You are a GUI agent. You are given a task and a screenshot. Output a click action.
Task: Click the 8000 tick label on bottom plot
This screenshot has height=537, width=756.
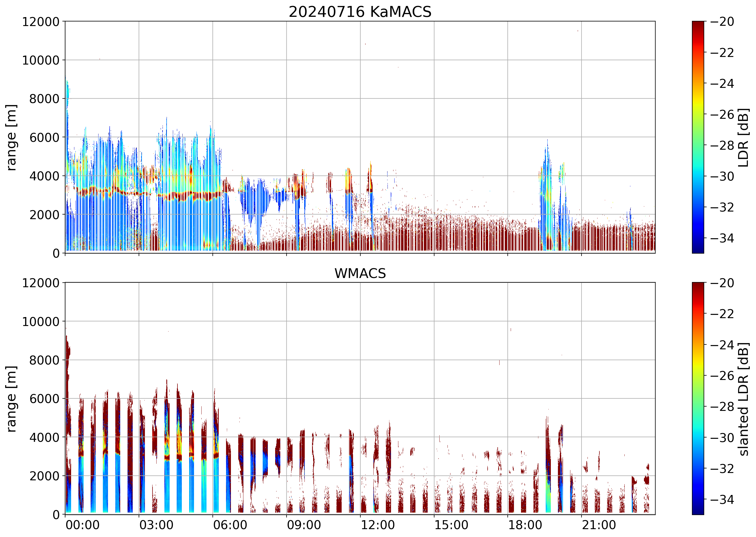[44, 360]
